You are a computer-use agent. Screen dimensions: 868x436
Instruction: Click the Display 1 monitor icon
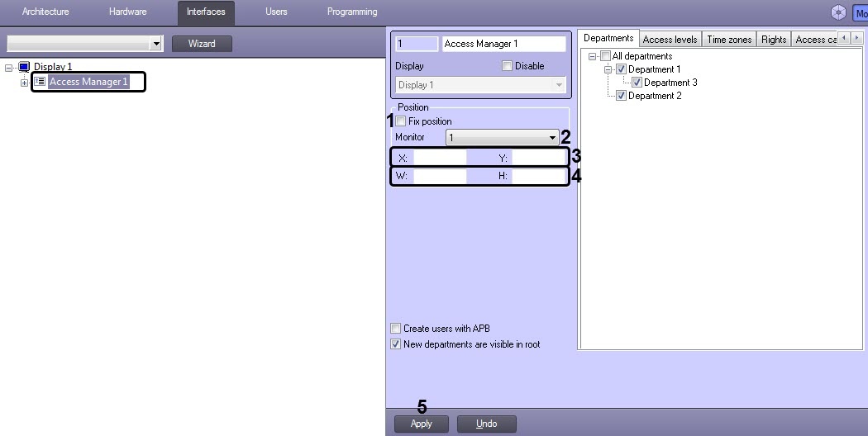coord(24,67)
